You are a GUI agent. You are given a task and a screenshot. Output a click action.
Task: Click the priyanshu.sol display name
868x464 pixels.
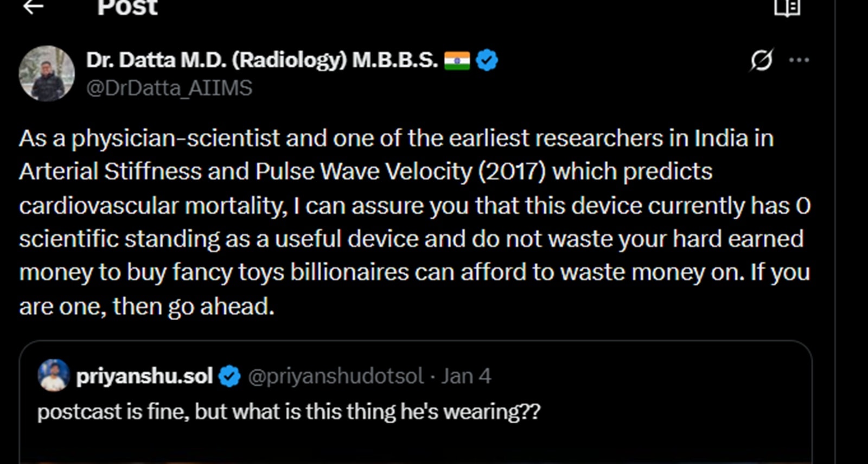tap(144, 376)
